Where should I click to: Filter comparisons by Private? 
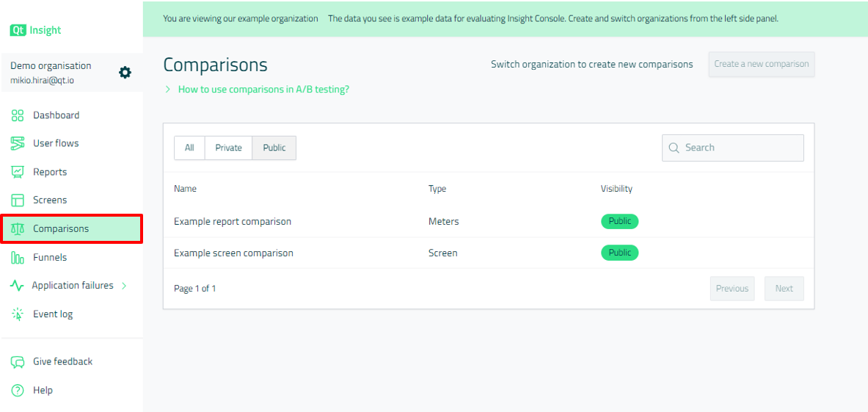pyautogui.click(x=228, y=148)
